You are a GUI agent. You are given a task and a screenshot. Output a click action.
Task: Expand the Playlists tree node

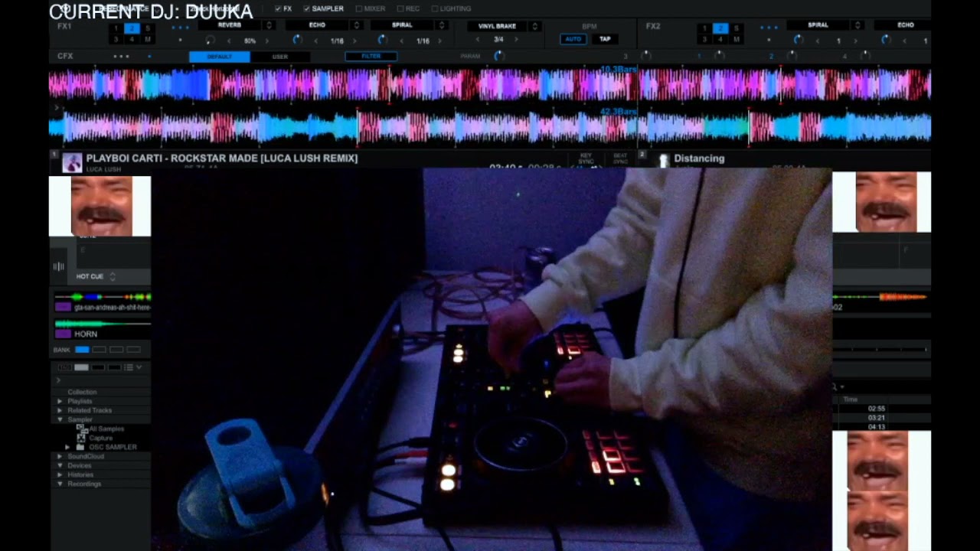tap(60, 401)
